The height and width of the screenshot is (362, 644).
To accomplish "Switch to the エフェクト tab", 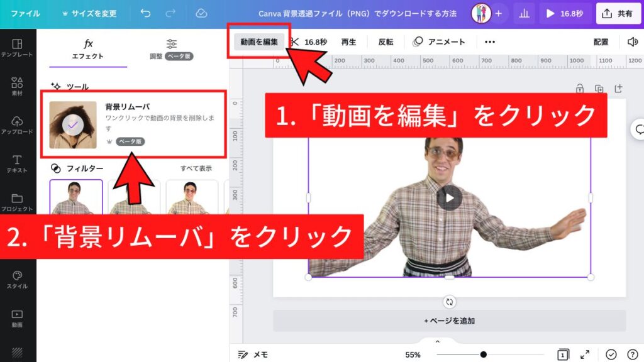I will coord(88,49).
